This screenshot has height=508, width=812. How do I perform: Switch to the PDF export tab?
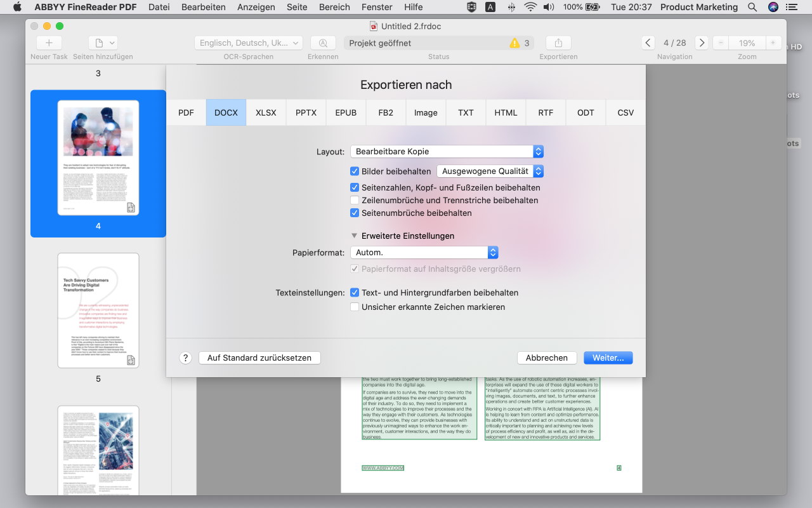186,113
